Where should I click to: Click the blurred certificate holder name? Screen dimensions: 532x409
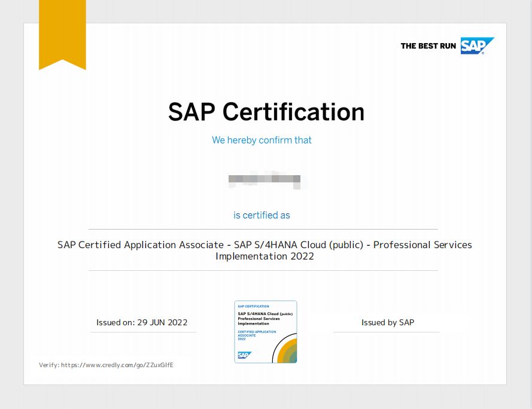pos(265,179)
